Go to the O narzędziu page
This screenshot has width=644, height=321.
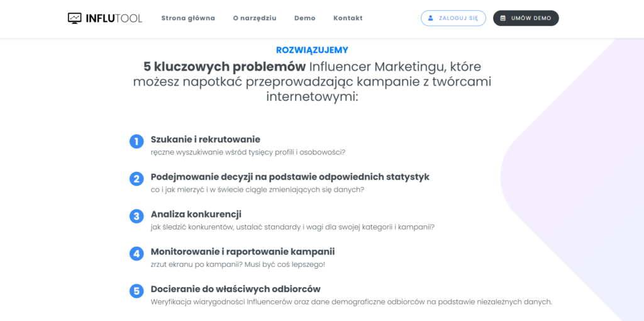point(255,18)
